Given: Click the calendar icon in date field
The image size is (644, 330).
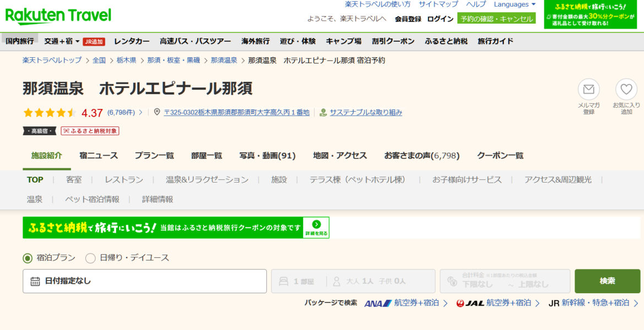Looking at the screenshot, I should [x=35, y=282].
